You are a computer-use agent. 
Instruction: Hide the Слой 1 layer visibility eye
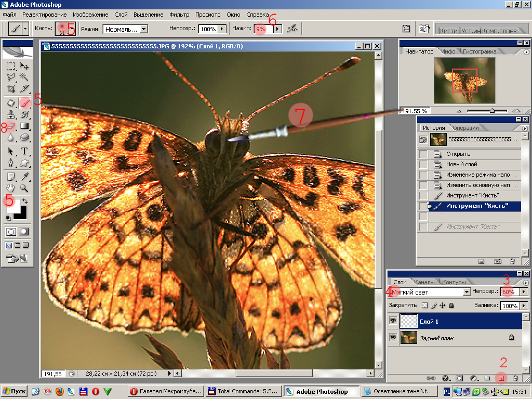[x=393, y=322]
